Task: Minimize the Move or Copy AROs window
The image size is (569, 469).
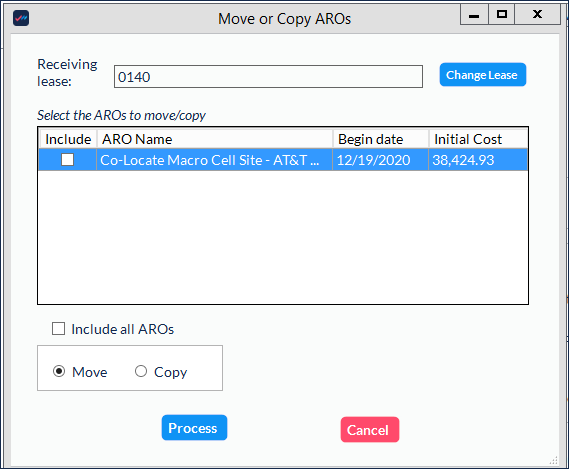Action: point(474,15)
